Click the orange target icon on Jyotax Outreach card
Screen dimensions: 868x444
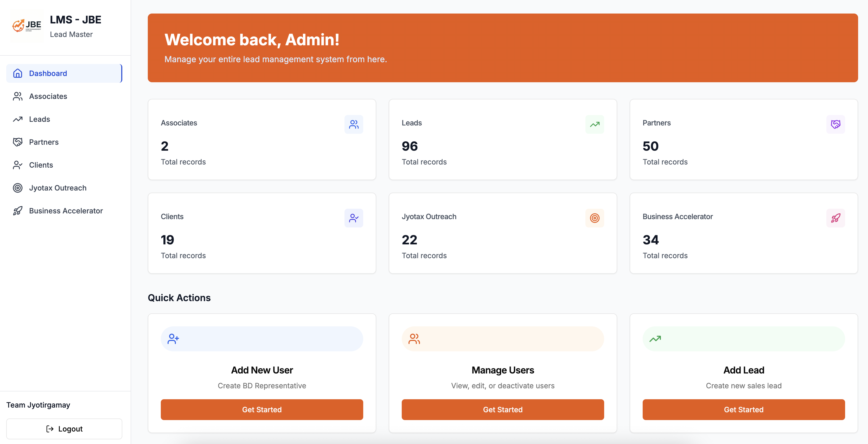[x=594, y=218]
